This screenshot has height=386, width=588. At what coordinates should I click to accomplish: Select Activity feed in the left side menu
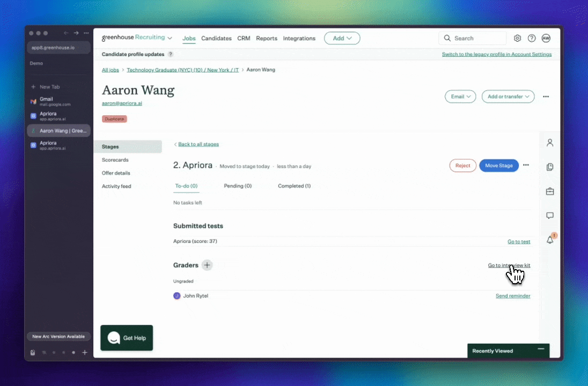point(116,186)
